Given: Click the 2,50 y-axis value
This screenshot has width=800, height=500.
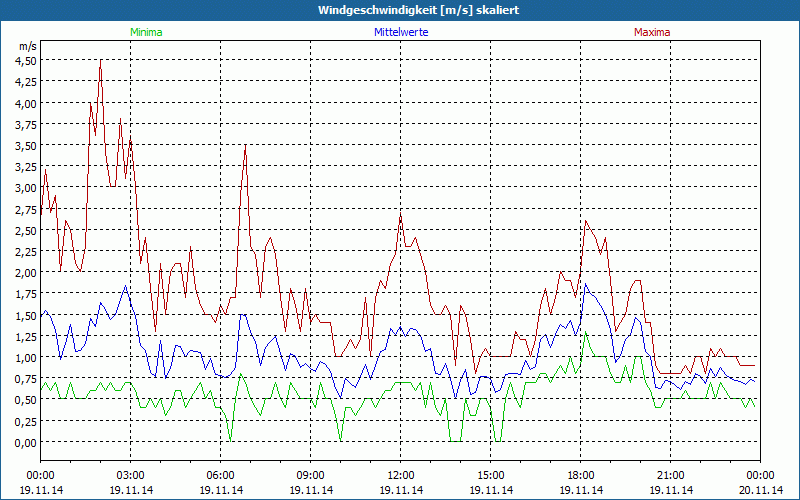Looking at the screenshot, I should click(26, 231).
